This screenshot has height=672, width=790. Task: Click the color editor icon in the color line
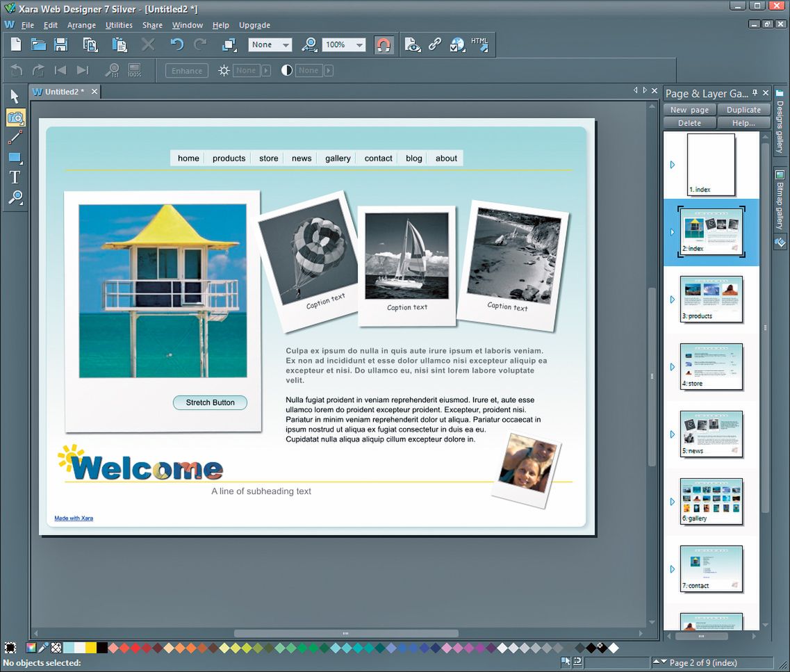click(31, 648)
